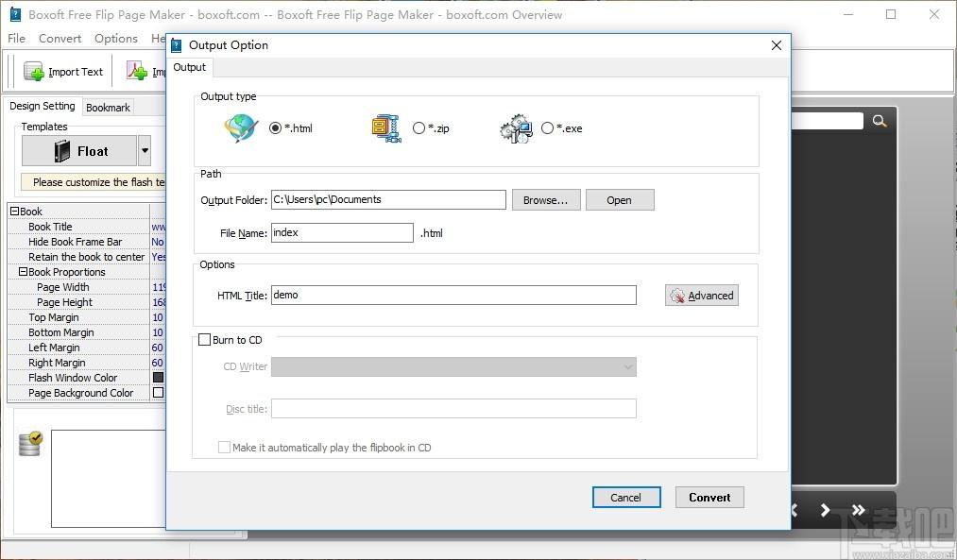Select the Top Margin property row

tap(87, 317)
